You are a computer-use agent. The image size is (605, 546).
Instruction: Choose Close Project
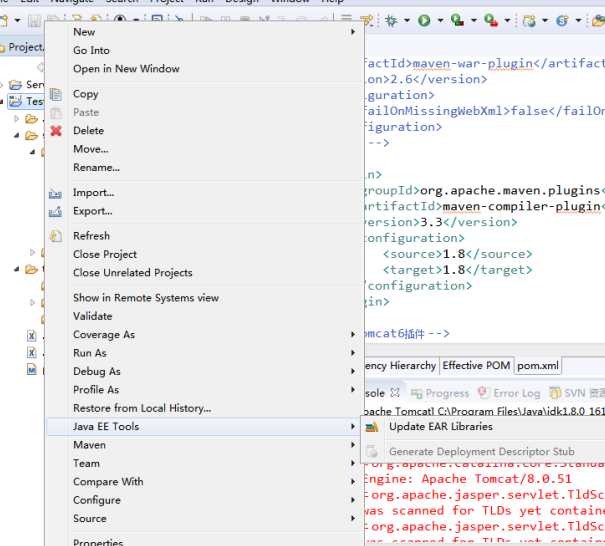pyautogui.click(x=105, y=254)
